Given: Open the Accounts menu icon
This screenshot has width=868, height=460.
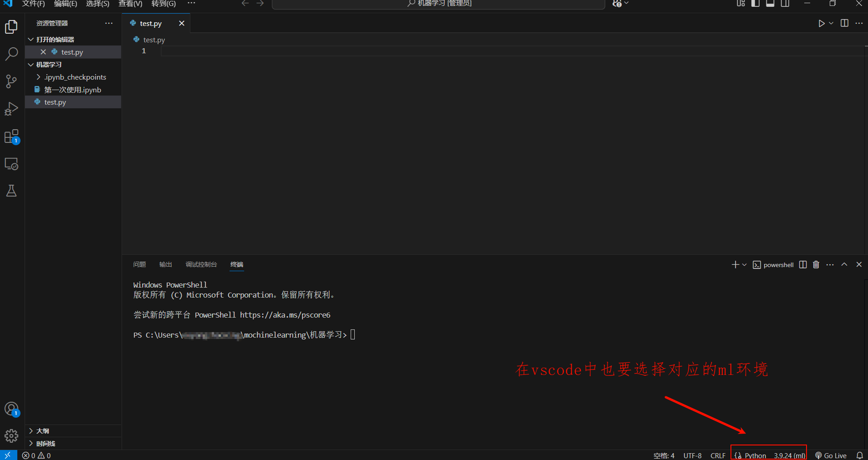Looking at the screenshot, I should coord(11,409).
